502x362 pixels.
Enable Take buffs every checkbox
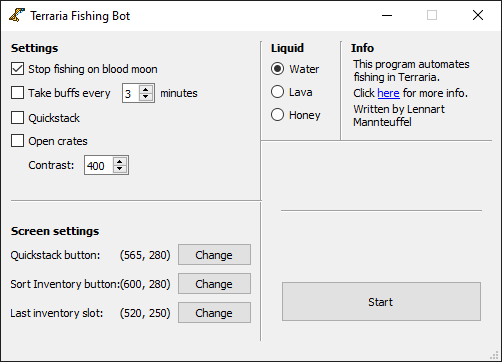coord(17,93)
